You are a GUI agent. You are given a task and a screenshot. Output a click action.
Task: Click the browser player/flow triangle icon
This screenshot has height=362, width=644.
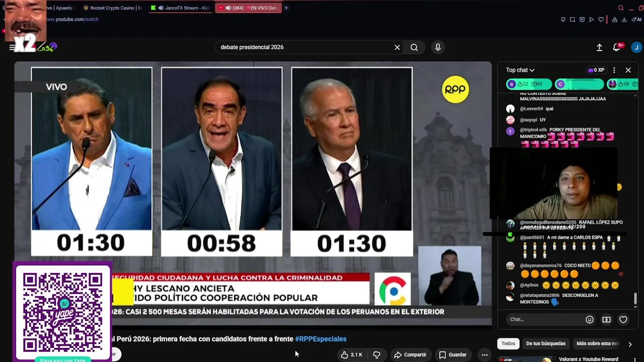point(591,20)
